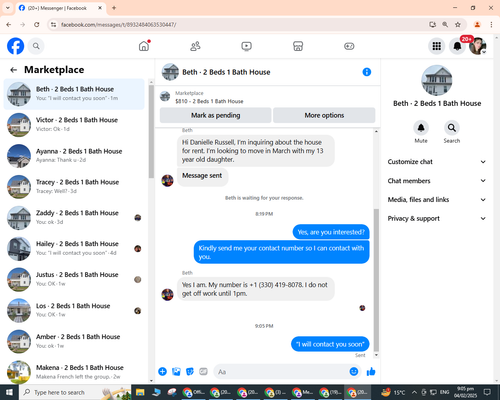
Task: Expand Media, files and links section
Action: coord(437,200)
